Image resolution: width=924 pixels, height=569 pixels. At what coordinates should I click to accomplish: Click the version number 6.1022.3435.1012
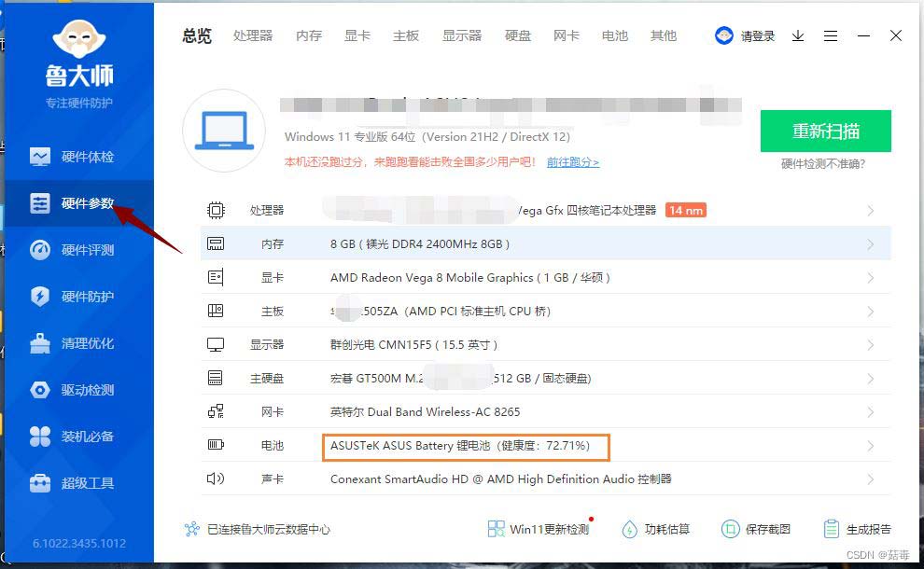[x=79, y=543]
